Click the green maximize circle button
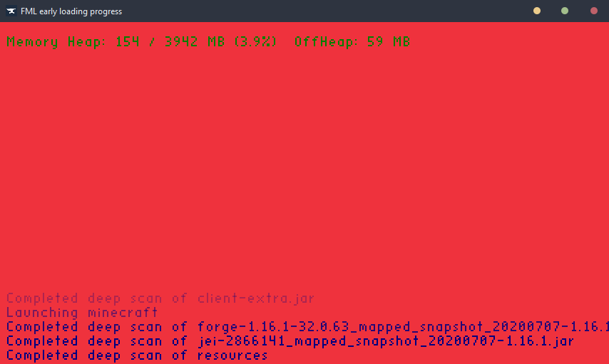The width and height of the screenshot is (609, 364). (565, 11)
